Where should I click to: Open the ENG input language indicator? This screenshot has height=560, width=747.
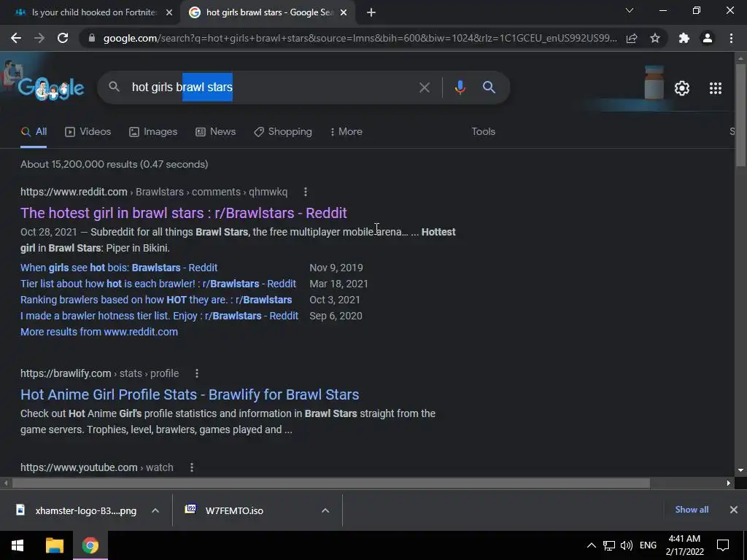648,545
